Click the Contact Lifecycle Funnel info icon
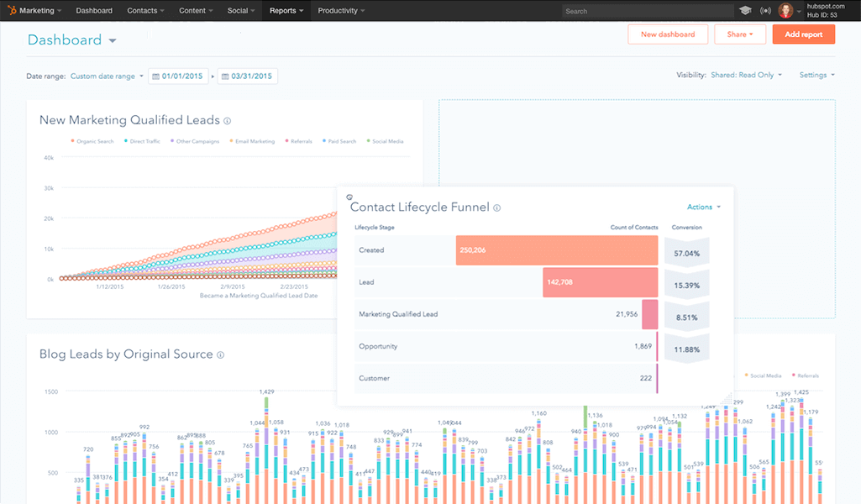The height and width of the screenshot is (504, 861). pos(496,207)
